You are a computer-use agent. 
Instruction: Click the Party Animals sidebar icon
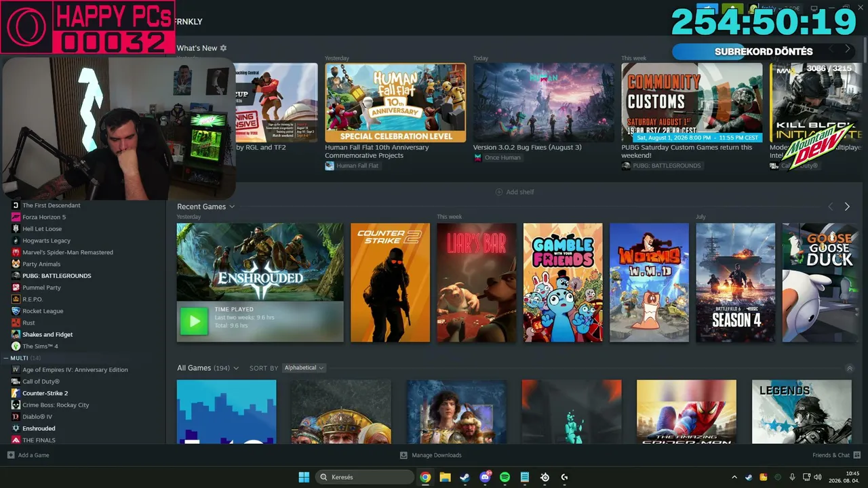click(16, 264)
